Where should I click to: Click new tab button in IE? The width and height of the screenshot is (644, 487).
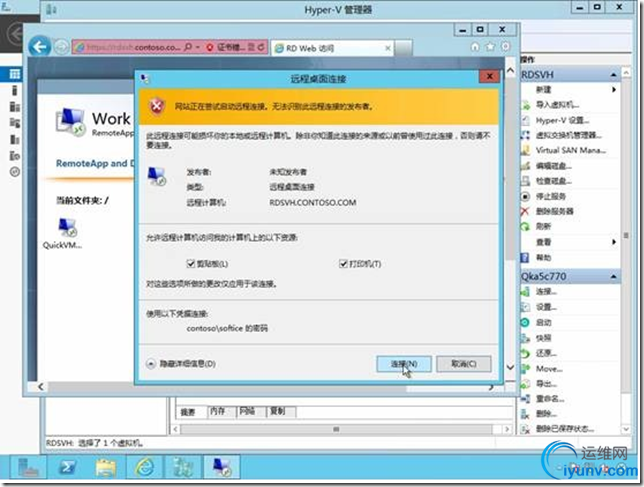coord(404,48)
